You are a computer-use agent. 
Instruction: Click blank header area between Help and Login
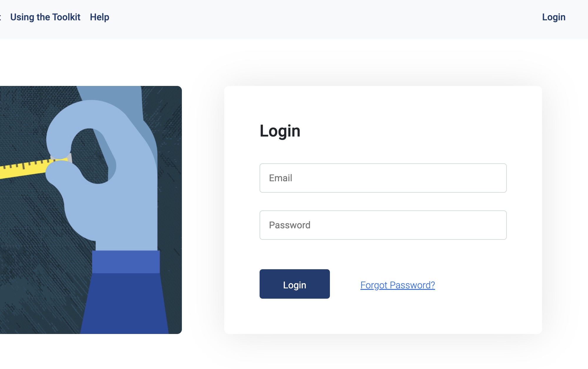(324, 18)
